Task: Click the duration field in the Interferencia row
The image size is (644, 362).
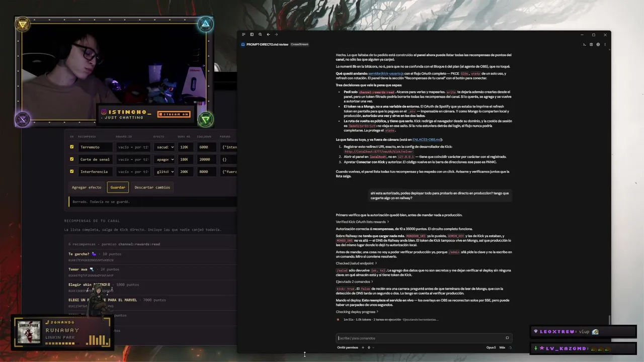Action: point(186,172)
